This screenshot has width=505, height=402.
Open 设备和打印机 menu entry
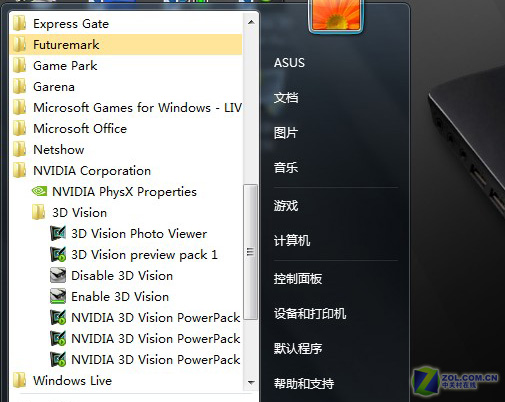point(310,314)
